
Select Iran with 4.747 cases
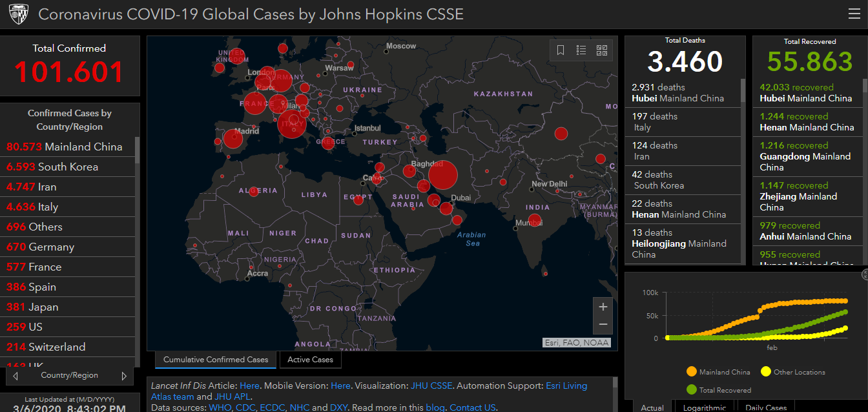pyautogui.click(x=67, y=187)
